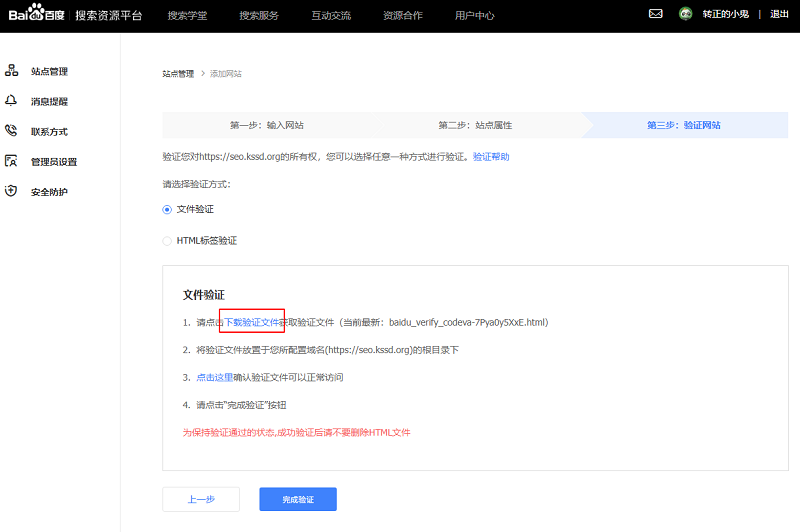Open 安全防护 in the sidebar
The image size is (800, 532).
49,192
